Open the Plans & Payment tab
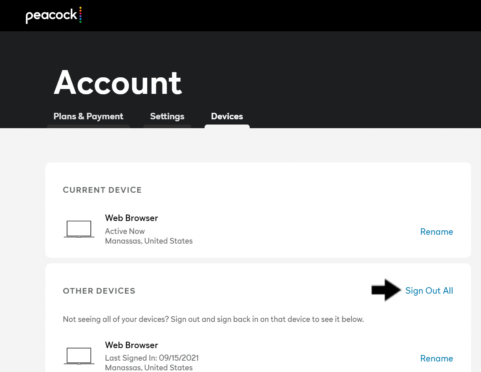 [88, 116]
